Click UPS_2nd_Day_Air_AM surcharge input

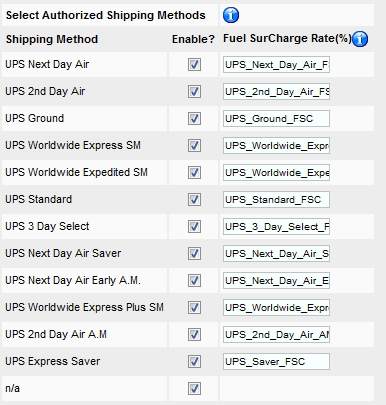[276, 335]
